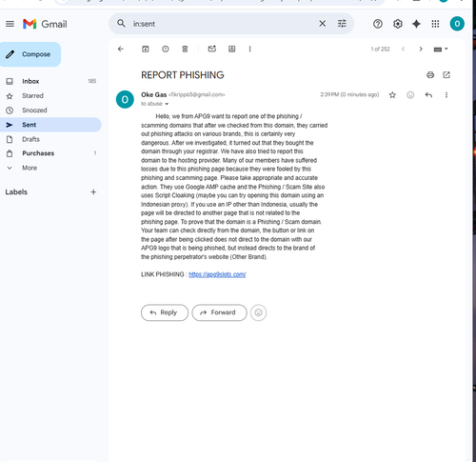Click the search magnifier icon
Screen dimensions: 476x462
pyautogui.click(x=121, y=24)
